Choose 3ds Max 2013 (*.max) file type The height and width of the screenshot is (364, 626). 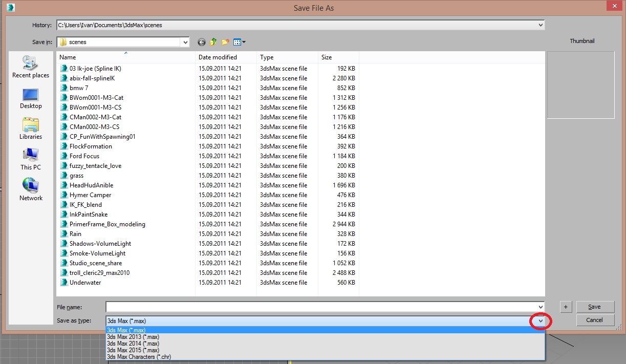pos(326,337)
